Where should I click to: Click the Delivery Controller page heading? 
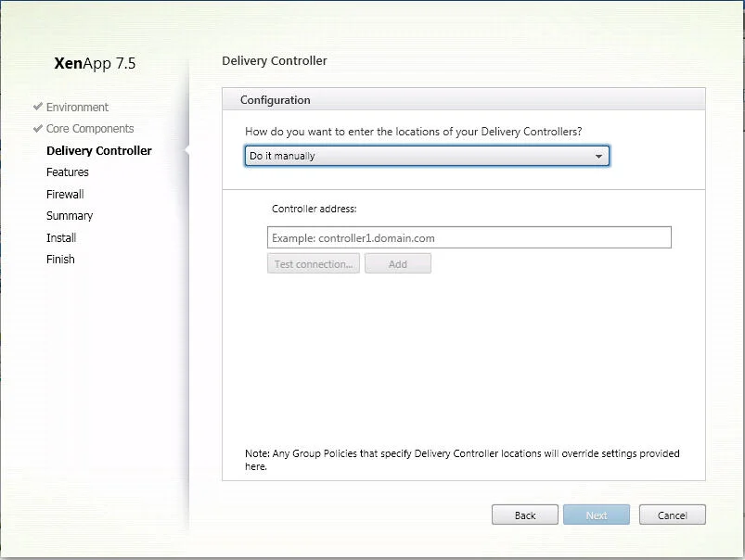pos(274,61)
